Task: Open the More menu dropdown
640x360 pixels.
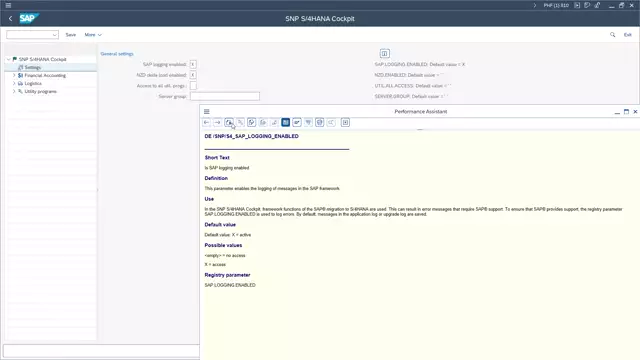Action: coord(93,35)
